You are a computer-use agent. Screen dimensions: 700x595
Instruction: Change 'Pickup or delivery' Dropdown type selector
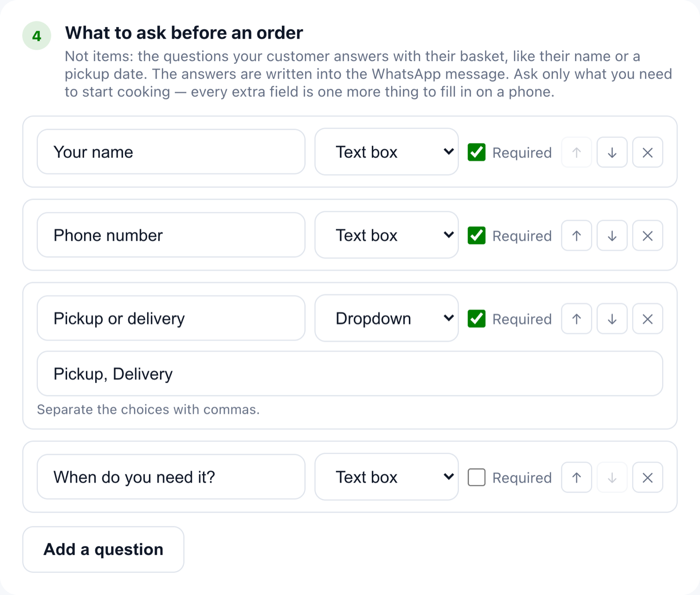tap(386, 318)
